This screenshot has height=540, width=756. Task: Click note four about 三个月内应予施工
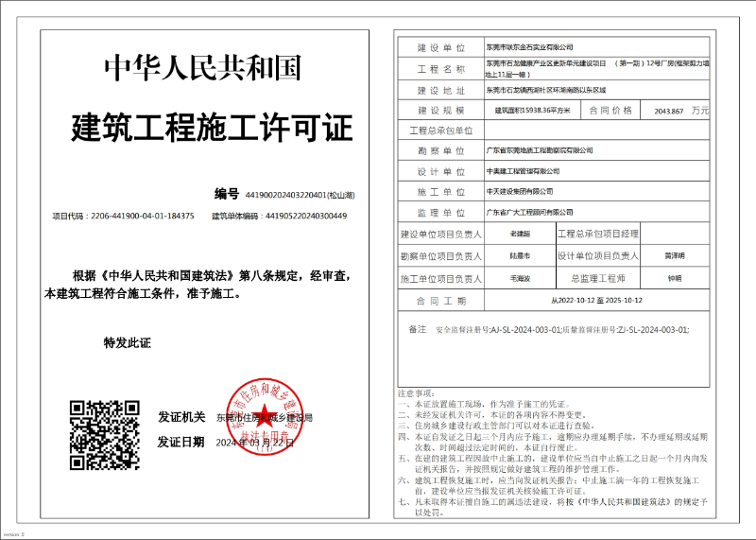pyautogui.click(x=553, y=442)
